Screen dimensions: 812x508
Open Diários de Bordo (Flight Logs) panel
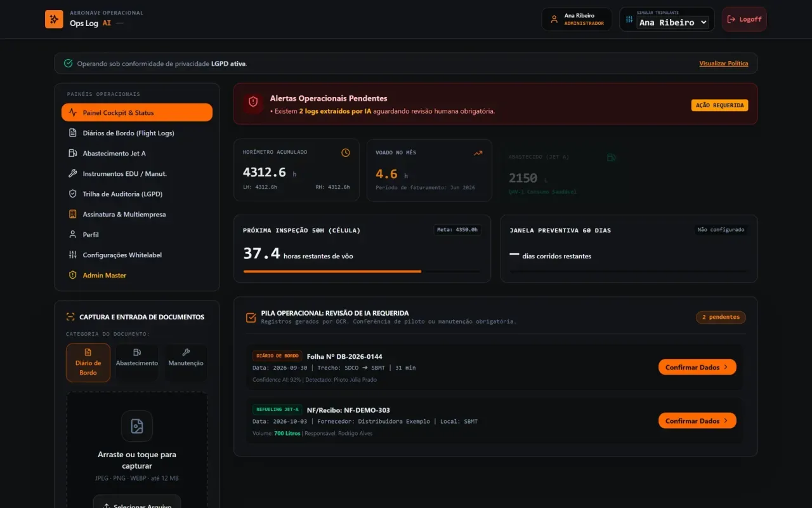137,133
